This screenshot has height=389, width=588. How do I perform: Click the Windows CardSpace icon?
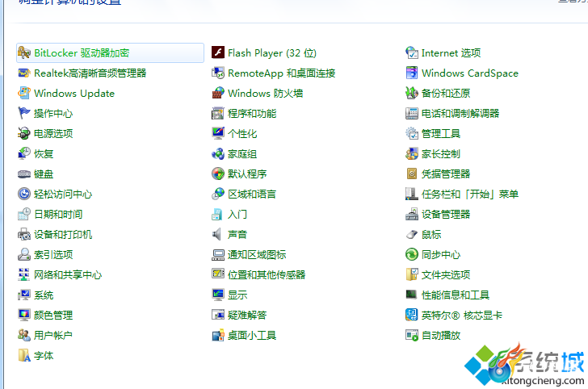[412, 73]
